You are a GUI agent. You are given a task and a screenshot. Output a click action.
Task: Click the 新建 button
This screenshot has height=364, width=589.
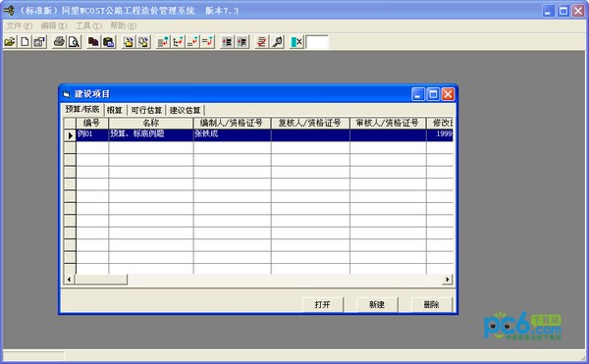coord(377,304)
